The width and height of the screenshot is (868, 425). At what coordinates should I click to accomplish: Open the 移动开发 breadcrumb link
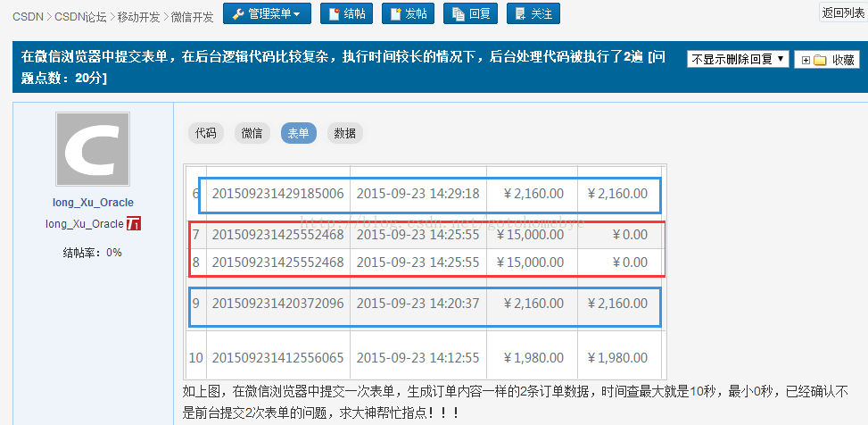coord(138,17)
